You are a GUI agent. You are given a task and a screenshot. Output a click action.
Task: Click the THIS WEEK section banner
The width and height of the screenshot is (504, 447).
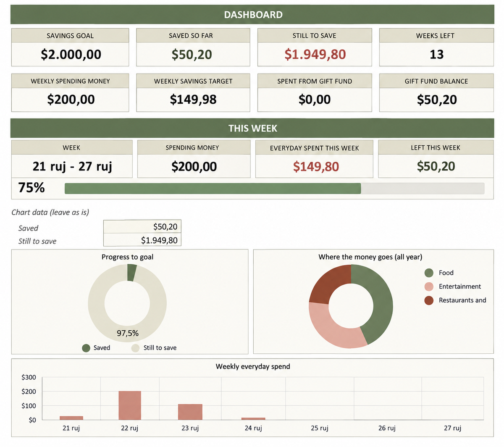click(x=252, y=128)
